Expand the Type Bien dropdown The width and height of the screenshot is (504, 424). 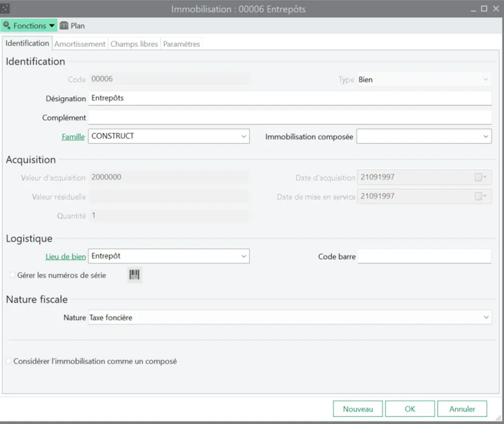click(486, 79)
